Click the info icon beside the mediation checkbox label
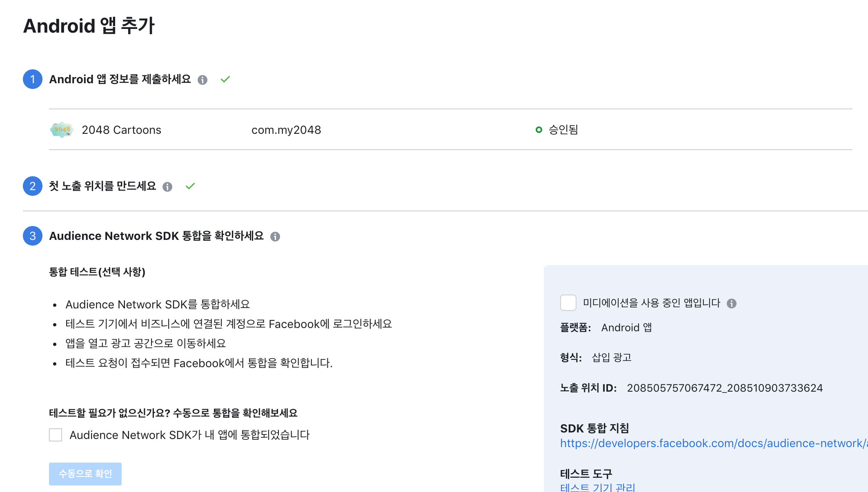This screenshot has width=868, height=492. point(732,304)
